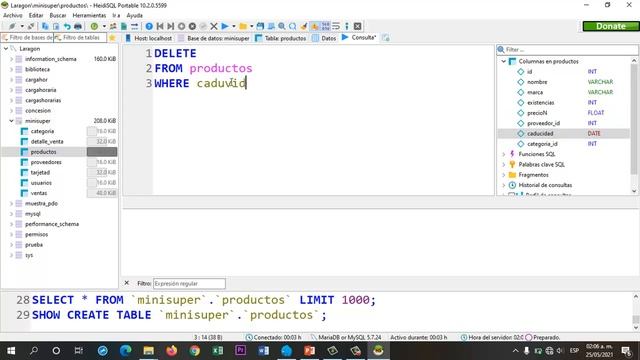Open the folder icon's dropdown arrow
The height and width of the screenshot is (360, 640).
[x=251, y=27]
